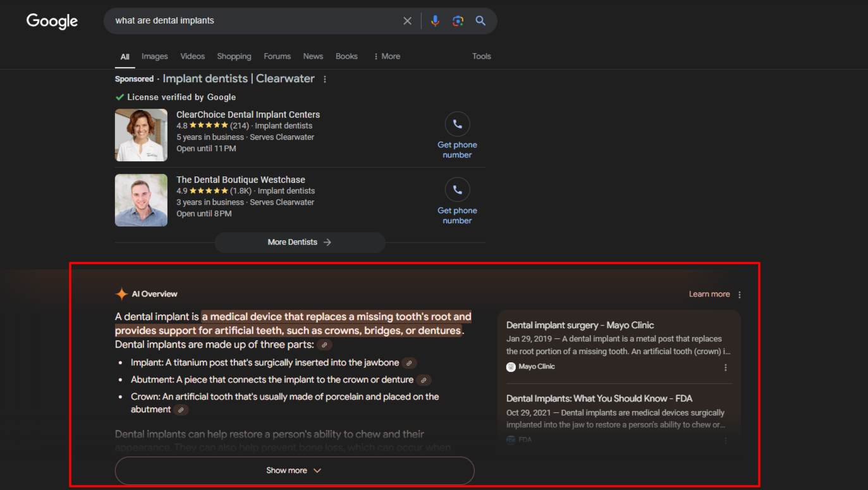This screenshot has height=490, width=868.
Task: Clear the search query with the X icon
Action: (x=408, y=21)
